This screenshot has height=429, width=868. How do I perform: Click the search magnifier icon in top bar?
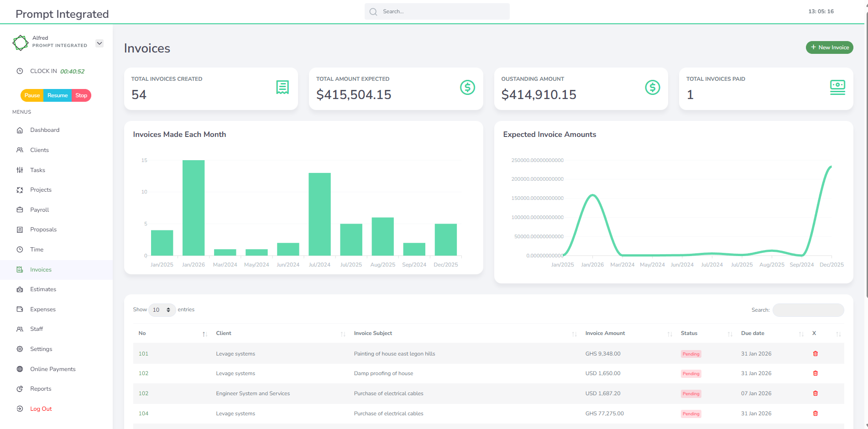tap(373, 12)
